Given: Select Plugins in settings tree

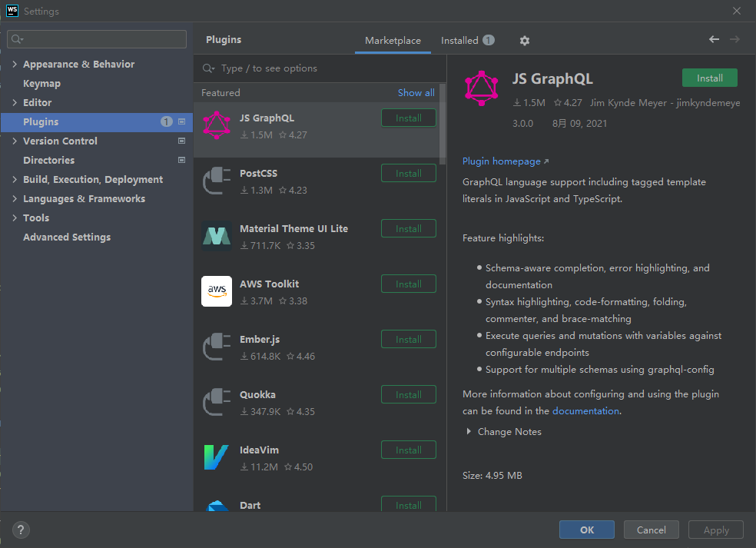Looking at the screenshot, I should click(97, 122).
